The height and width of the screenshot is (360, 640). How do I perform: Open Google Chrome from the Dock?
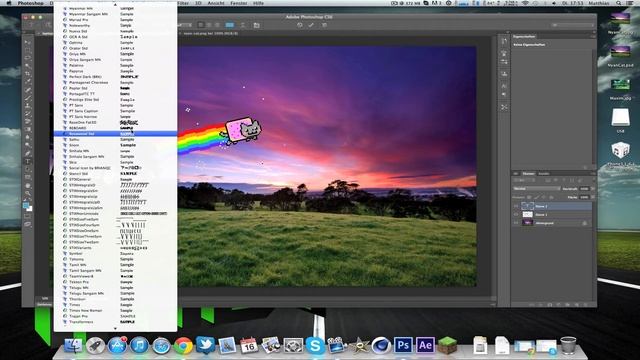click(x=183, y=346)
